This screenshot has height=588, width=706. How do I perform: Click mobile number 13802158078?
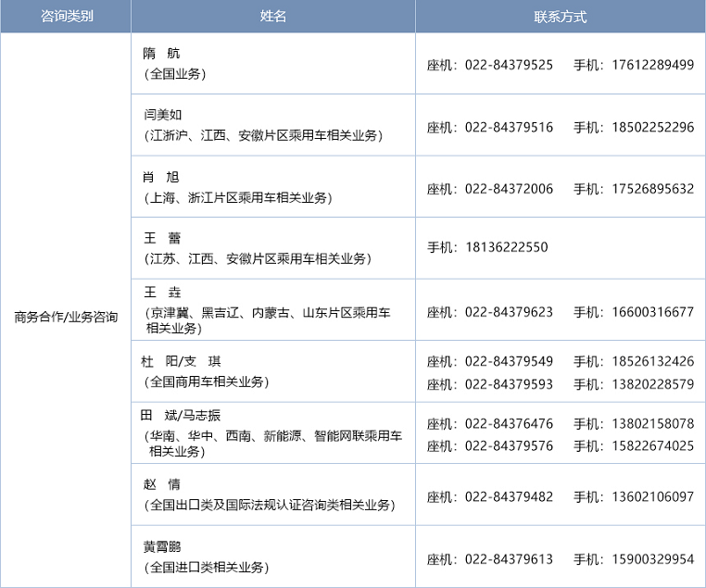click(652, 423)
